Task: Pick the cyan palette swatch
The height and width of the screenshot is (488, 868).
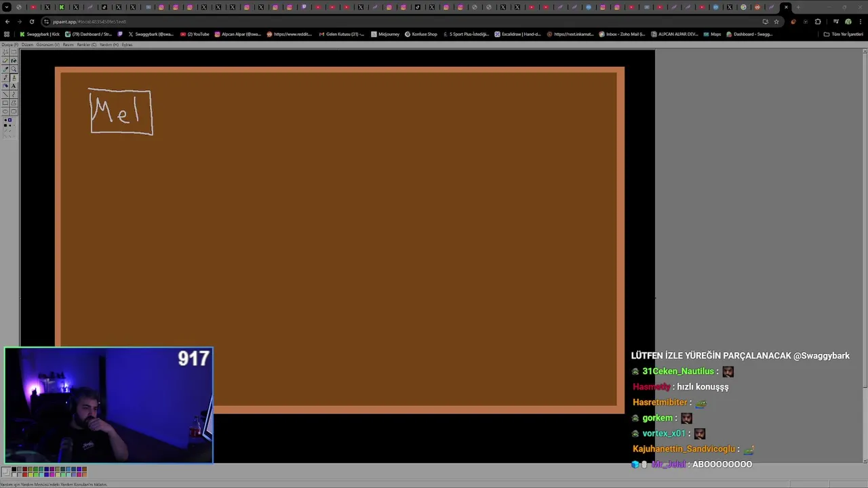Action: click(x=41, y=474)
